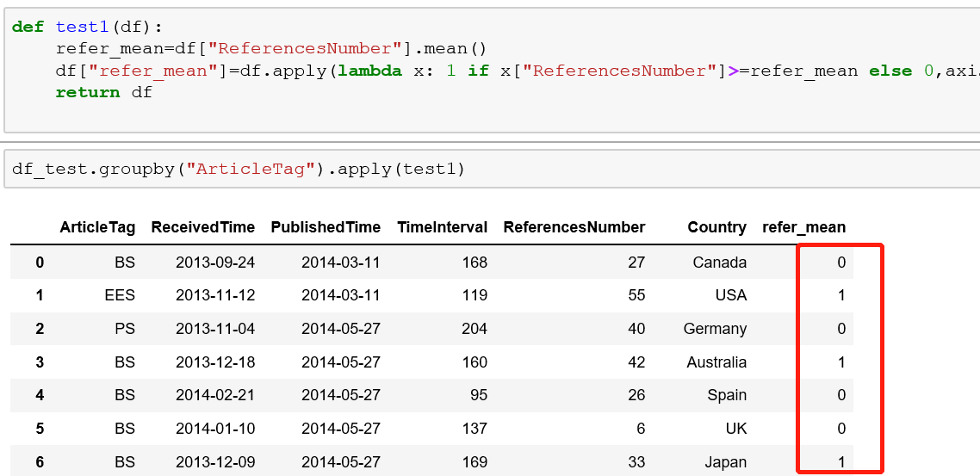Image resolution: width=980 pixels, height=476 pixels.
Task: Click the Canada cell in Country column
Action: (719, 262)
